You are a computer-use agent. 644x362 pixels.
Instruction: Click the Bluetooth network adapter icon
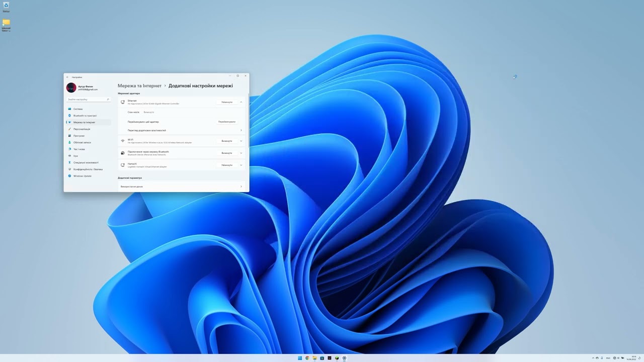(x=123, y=153)
